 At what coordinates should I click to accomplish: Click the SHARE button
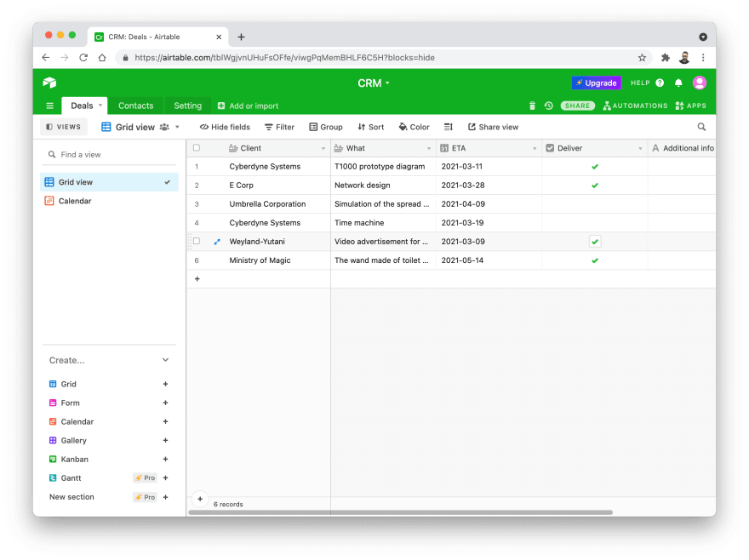pos(578,106)
